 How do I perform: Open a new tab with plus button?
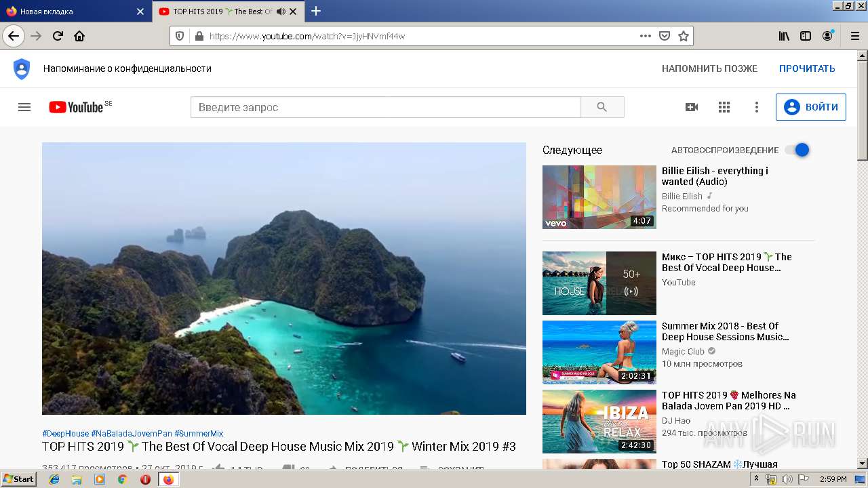[316, 11]
